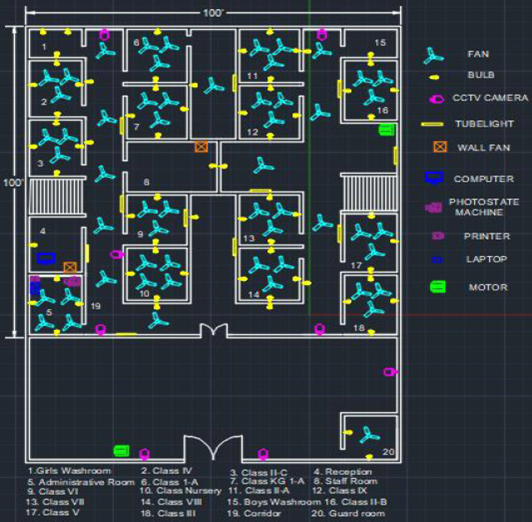This screenshot has height=522, width=532.
Task: Click the green MOTOR legend icon
Action: (x=438, y=287)
